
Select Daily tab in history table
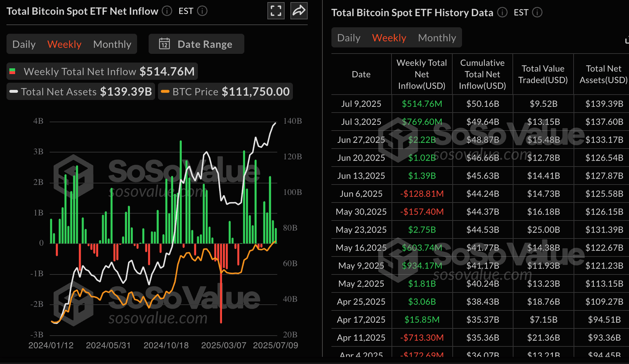click(x=348, y=38)
